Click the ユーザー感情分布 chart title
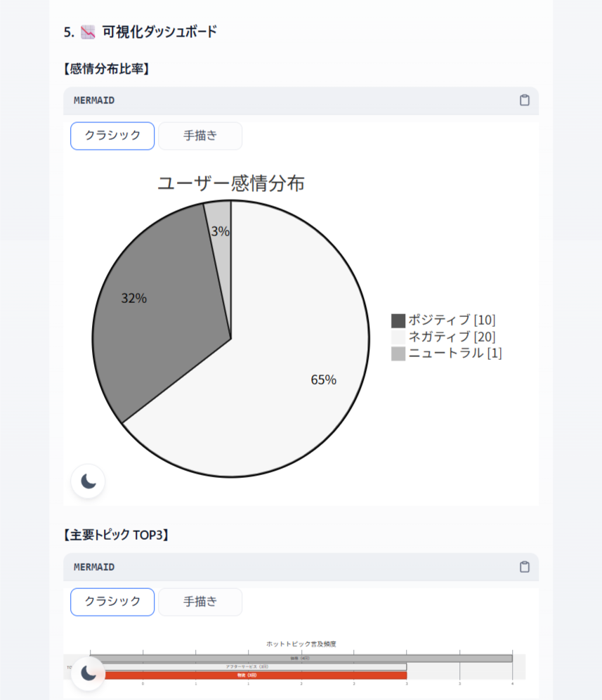The width and height of the screenshot is (602, 700). (x=230, y=184)
